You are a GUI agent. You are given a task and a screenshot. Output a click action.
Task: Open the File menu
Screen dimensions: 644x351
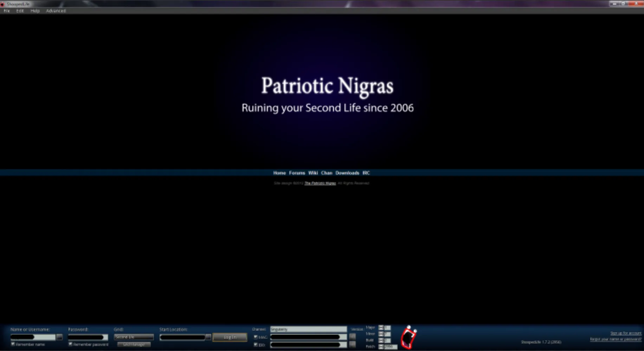6,11
